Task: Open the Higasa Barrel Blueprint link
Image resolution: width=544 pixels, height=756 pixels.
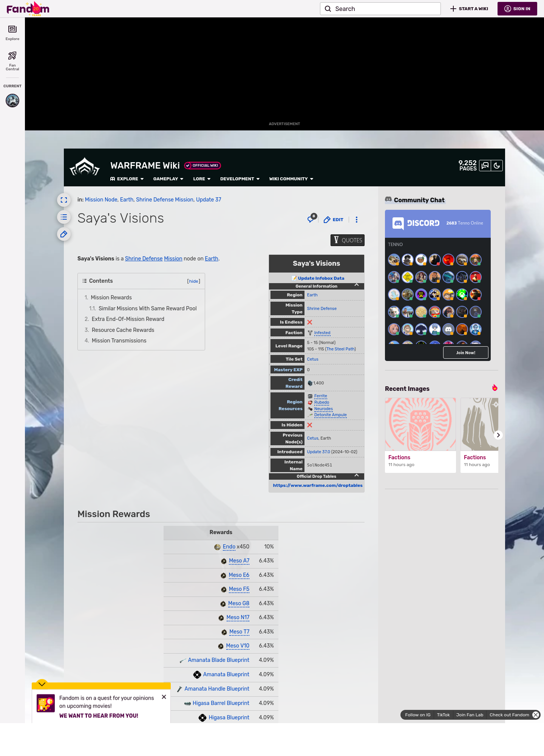Action: click(x=221, y=703)
